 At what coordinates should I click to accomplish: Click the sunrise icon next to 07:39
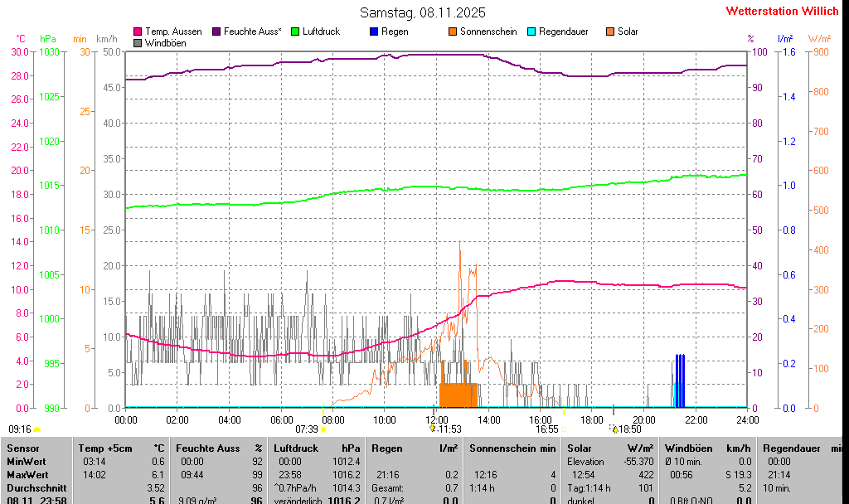(323, 429)
